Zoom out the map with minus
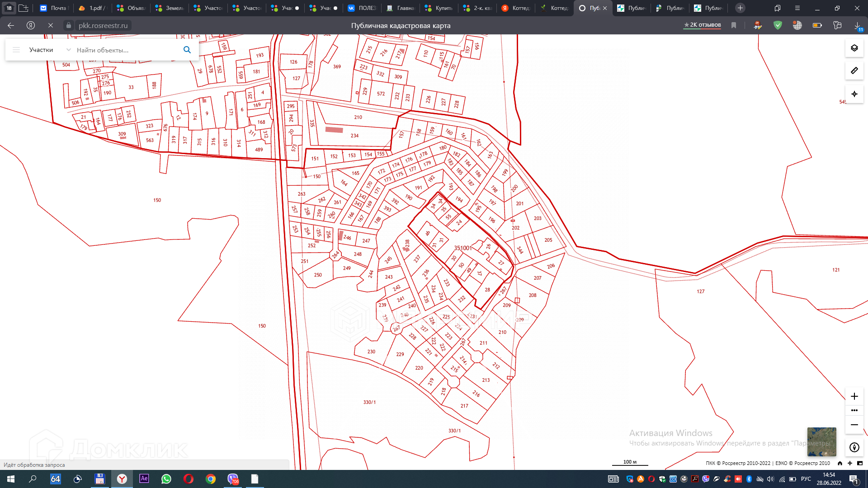This screenshot has height=488, width=868. pyautogui.click(x=854, y=425)
